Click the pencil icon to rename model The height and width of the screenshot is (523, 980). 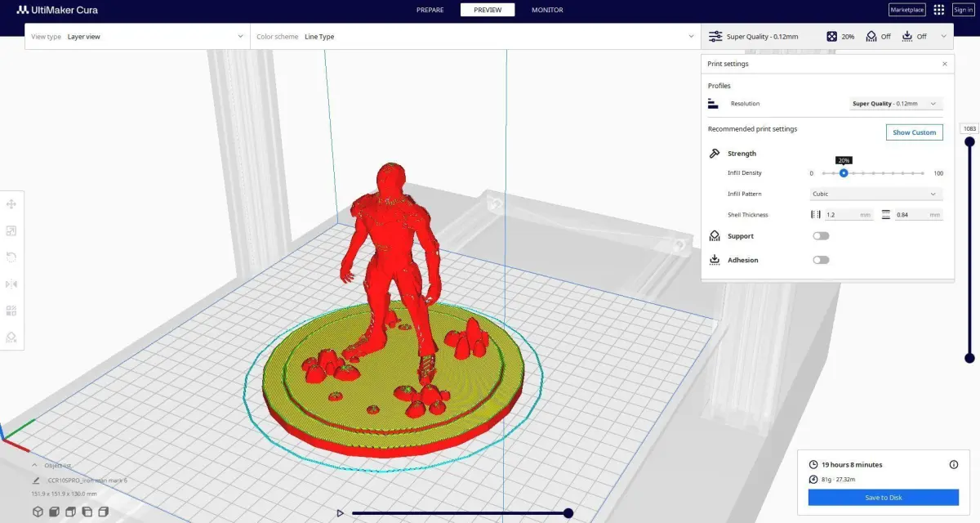coord(36,481)
